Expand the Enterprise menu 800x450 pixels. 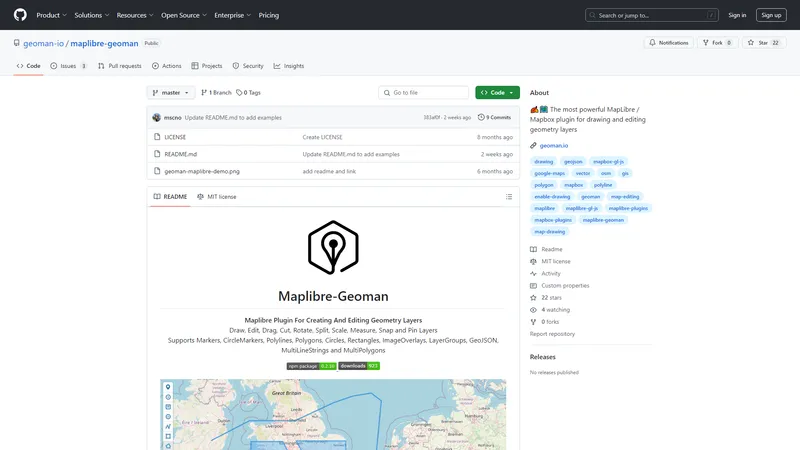pos(233,15)
